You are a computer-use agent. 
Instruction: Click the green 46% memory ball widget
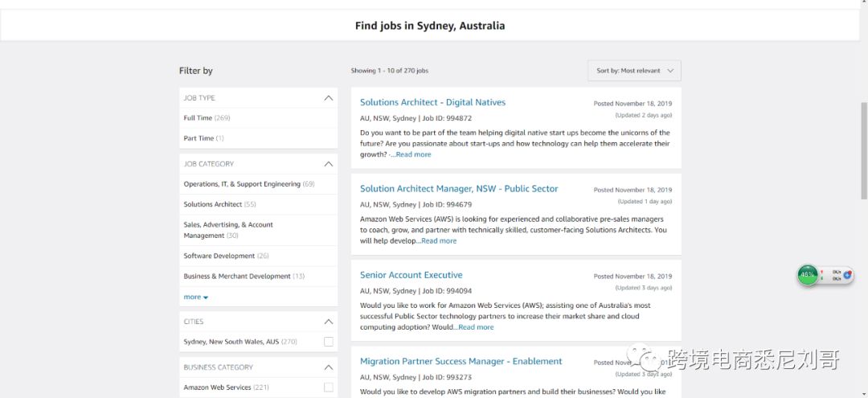click(807, 275)
